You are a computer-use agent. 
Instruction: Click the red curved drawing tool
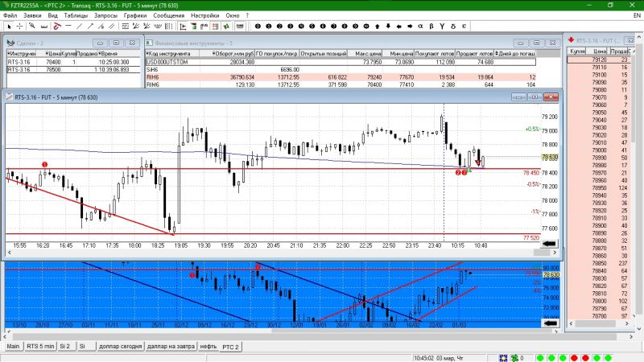[57, 27]
